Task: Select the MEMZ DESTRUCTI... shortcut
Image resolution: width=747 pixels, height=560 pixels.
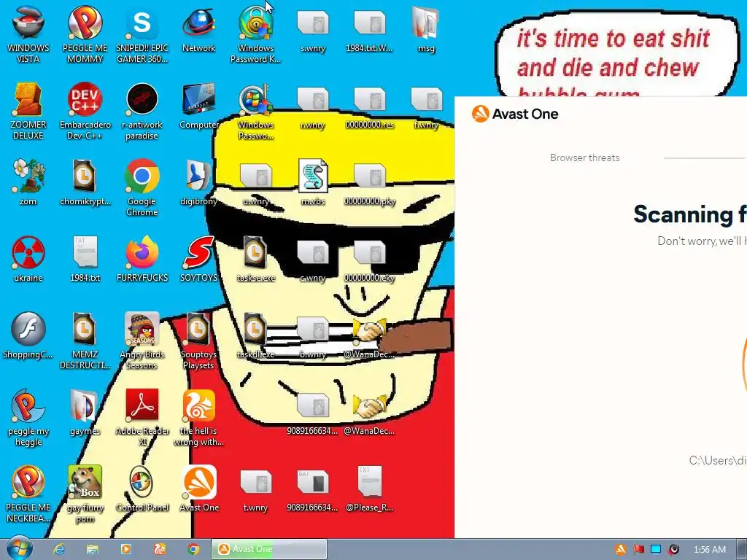Action: (85, 341)
